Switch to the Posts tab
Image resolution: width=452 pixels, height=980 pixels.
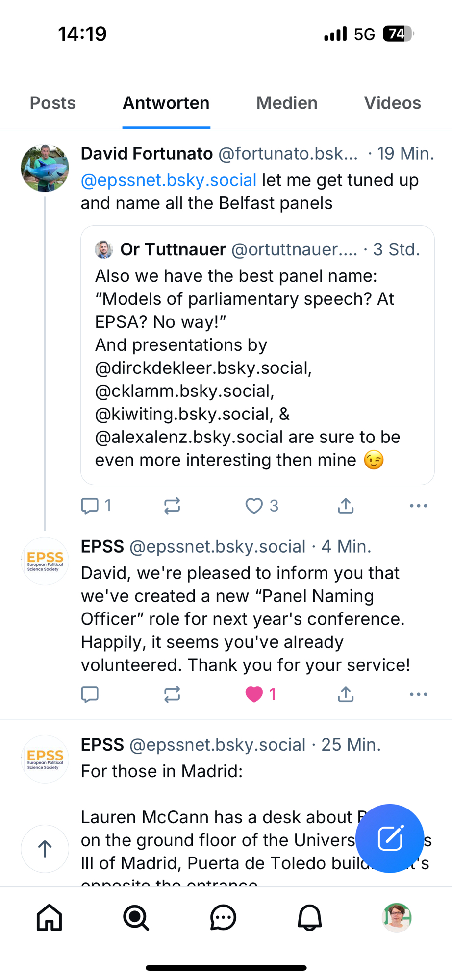[53, 103]
